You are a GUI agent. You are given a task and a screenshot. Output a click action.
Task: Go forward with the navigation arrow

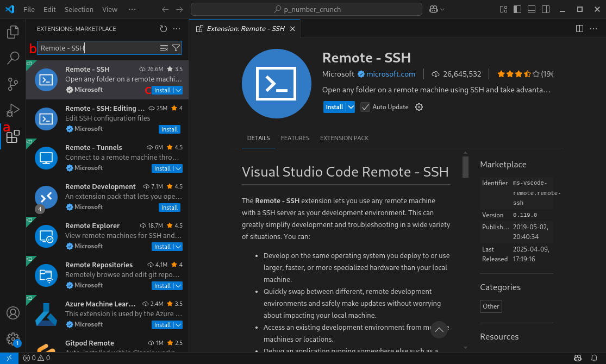(179, 9)
